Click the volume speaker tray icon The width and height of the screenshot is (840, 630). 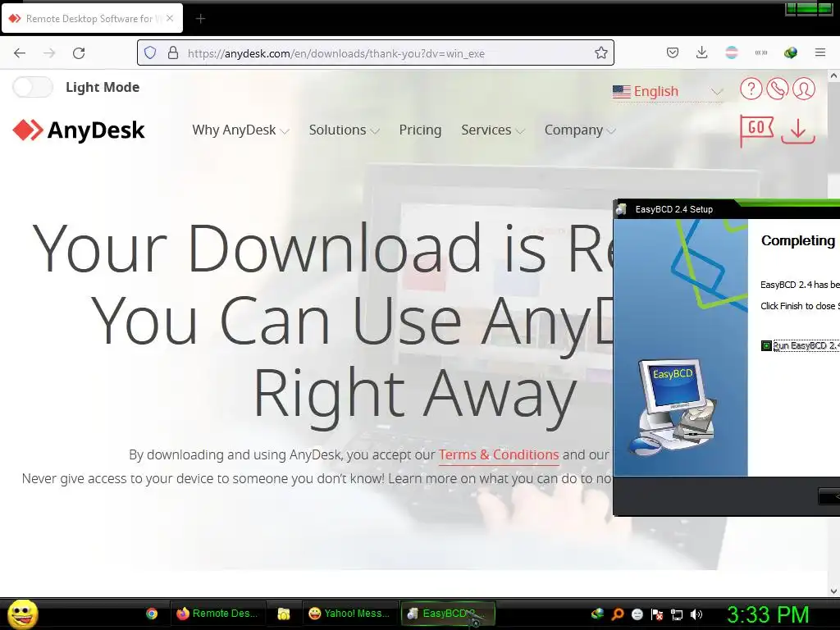point(696,614)
